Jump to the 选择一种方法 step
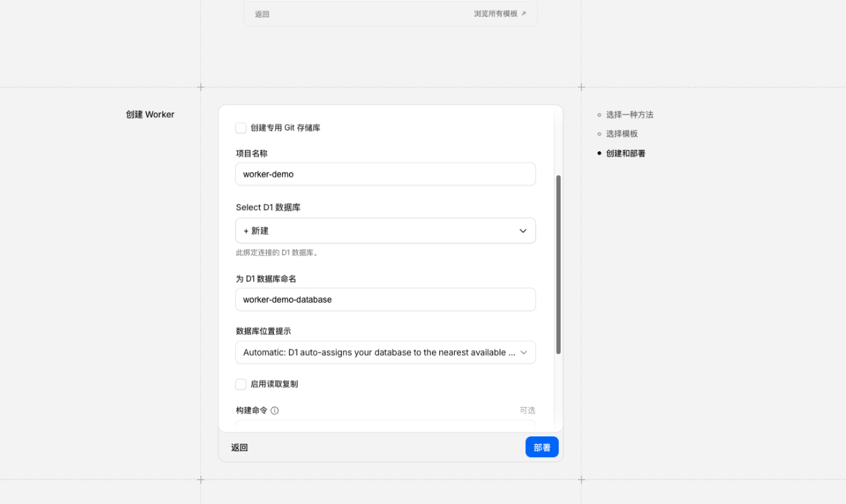This screenshot has height=504, width=846. 629,115
